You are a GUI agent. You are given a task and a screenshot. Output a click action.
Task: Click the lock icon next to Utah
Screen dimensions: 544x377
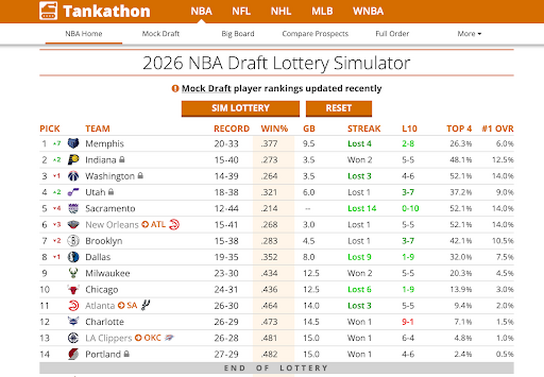pos(111,191)
